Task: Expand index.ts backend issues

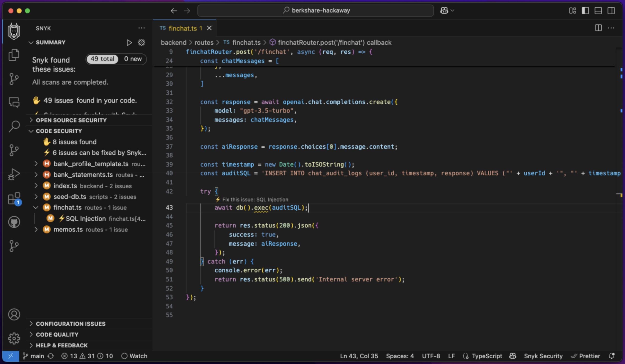Action: pyautogui.click(x=36, y=186)
